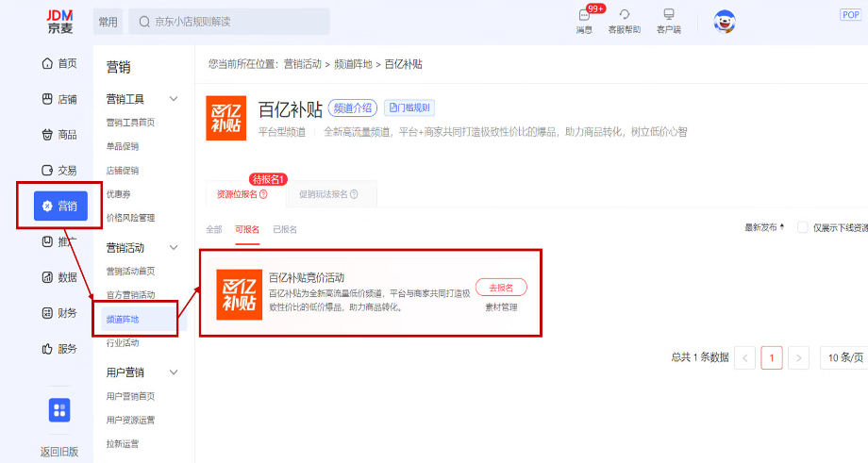Click 营销活动 in the breadcrumb
This screenshot has width=868, height=463.
(302, 64)
